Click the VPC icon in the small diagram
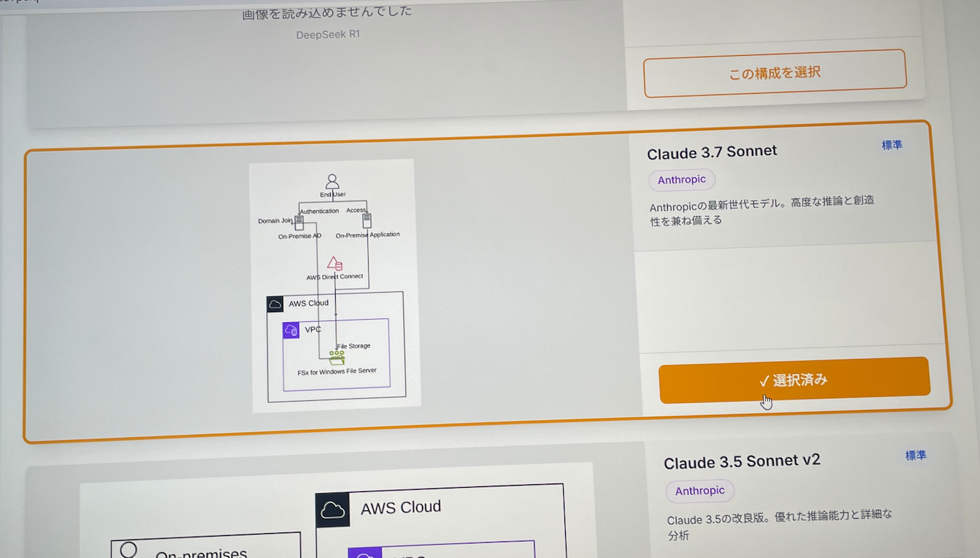This screenshot has height=558, width=980. 291,331
